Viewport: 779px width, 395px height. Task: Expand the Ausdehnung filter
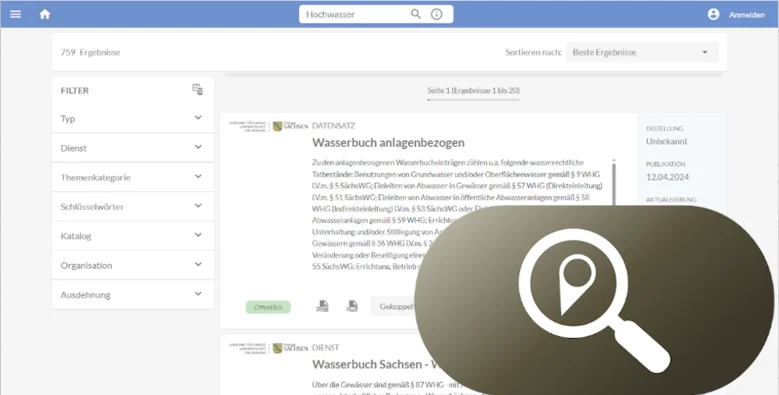[133, 294]
